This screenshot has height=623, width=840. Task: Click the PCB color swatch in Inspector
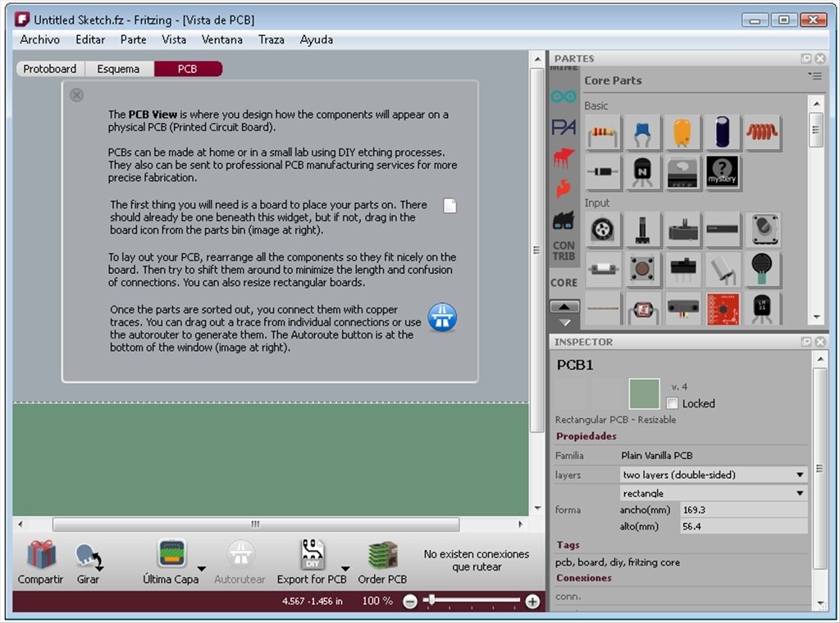click(644, 394)
